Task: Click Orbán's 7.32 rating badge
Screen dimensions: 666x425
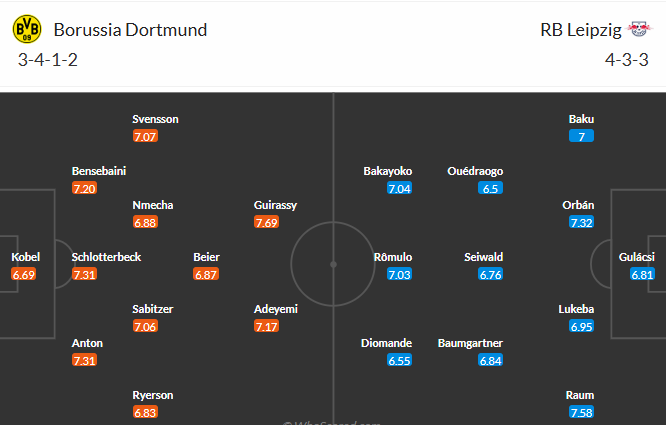Action: [x=581, y=223]
